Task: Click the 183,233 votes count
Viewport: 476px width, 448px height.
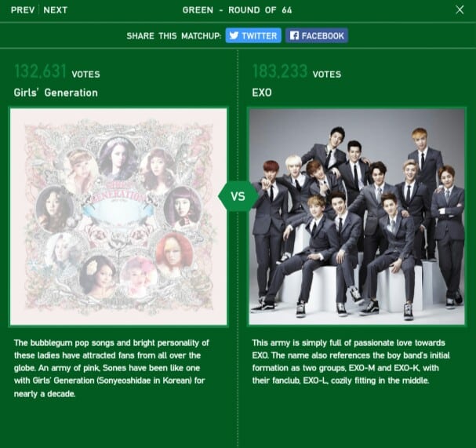Action: (x=280, y=71)
